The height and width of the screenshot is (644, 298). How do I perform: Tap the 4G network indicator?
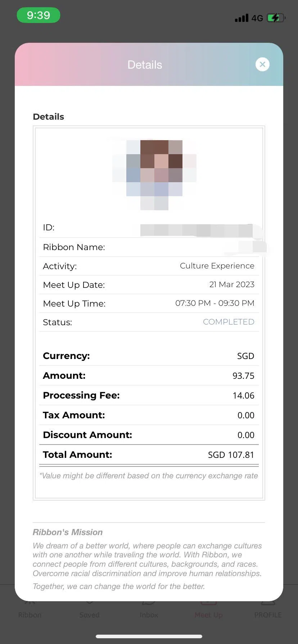click(x=257, y=18)
